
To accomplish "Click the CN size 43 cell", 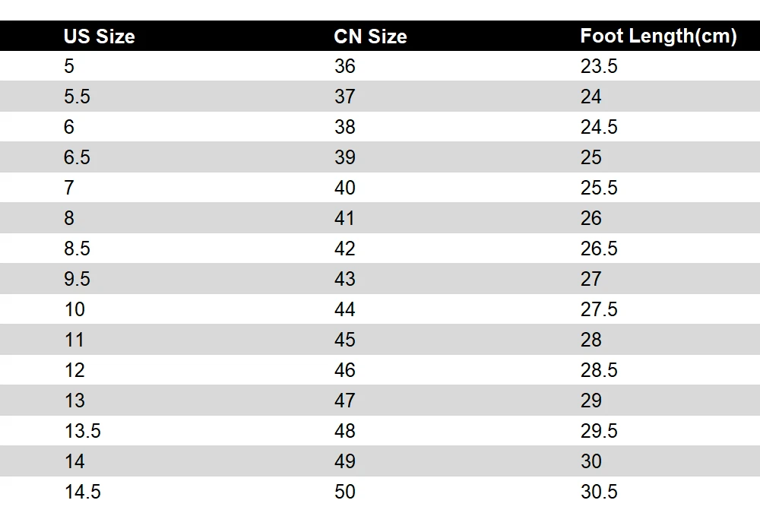I will pos(345,279).
